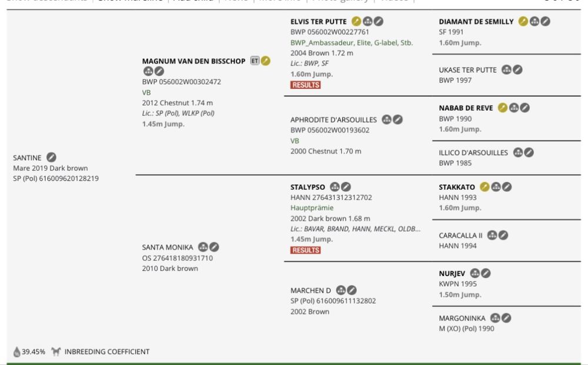588x365 pixels.
Task: Click the edit pencil icon next to Illico d'Arsouilles
Action: click(529, 153)
